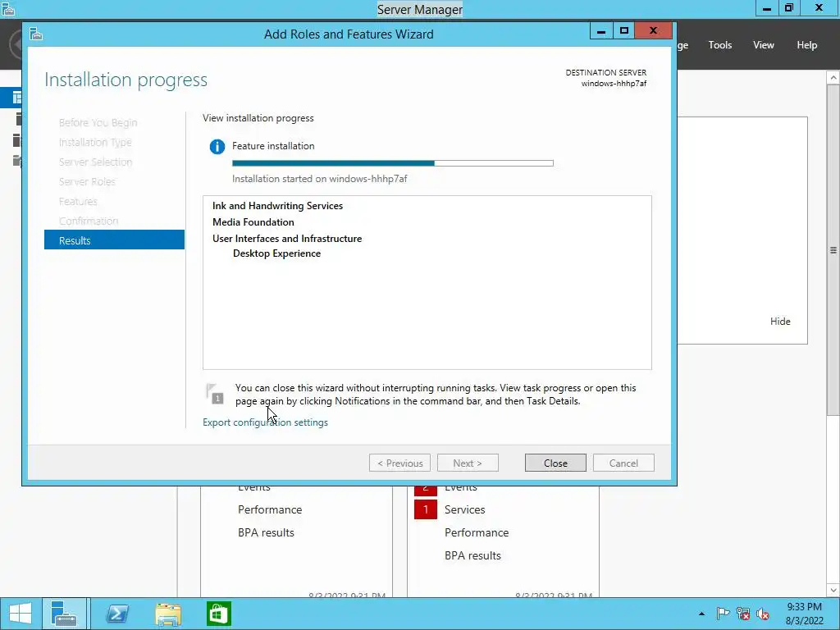The height and width of the screenshot is (630, 840).
Task: Click the red Services alert badge
Action: (x=426, y=509)
